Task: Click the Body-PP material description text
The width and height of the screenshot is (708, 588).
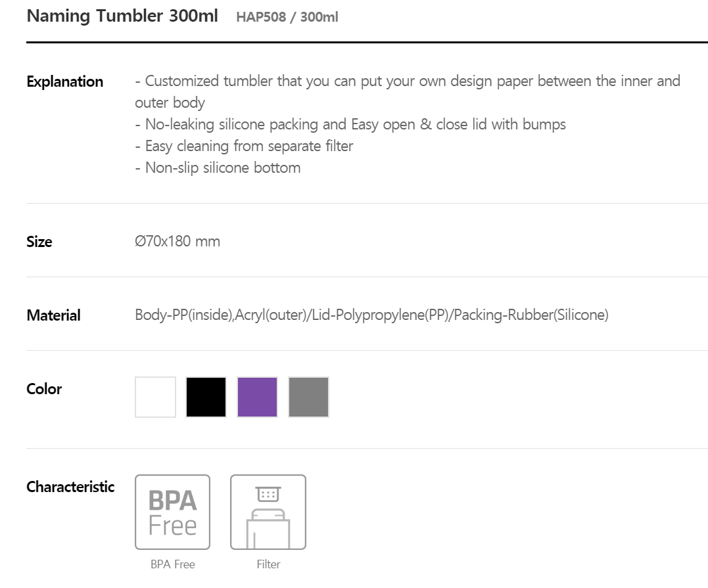Action: 371,315
